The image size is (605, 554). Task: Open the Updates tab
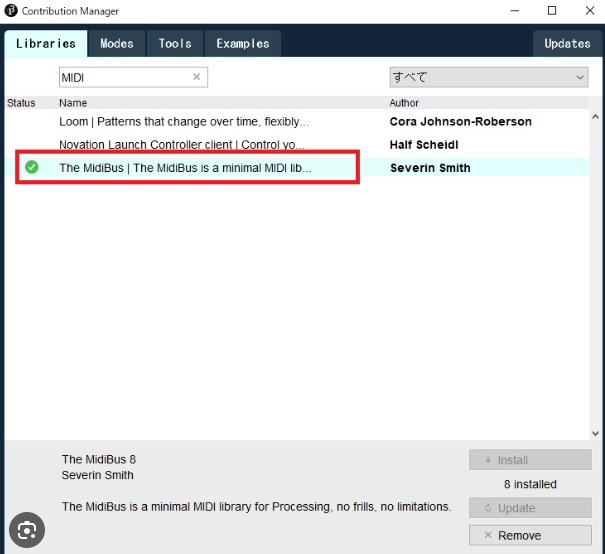(x=567, y=43)
